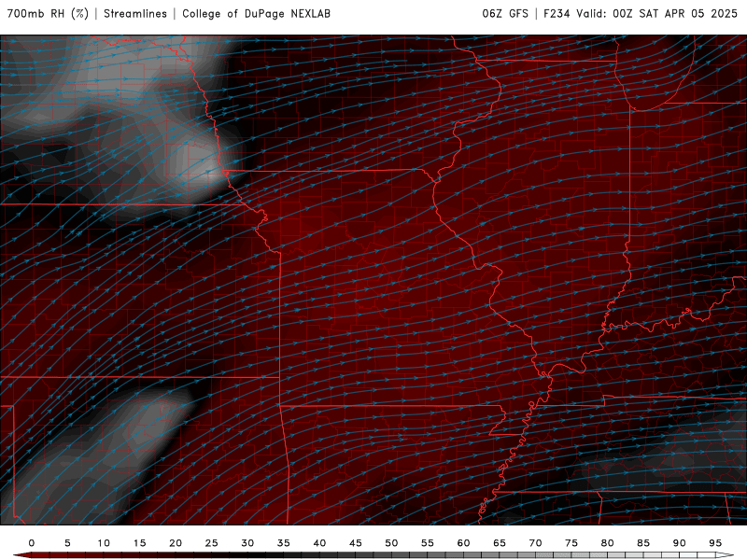Image resolution: width=747 pixels, height=560 pixels.
Task: Click the "25" legend tick label
Action: (x=212, y=543)
